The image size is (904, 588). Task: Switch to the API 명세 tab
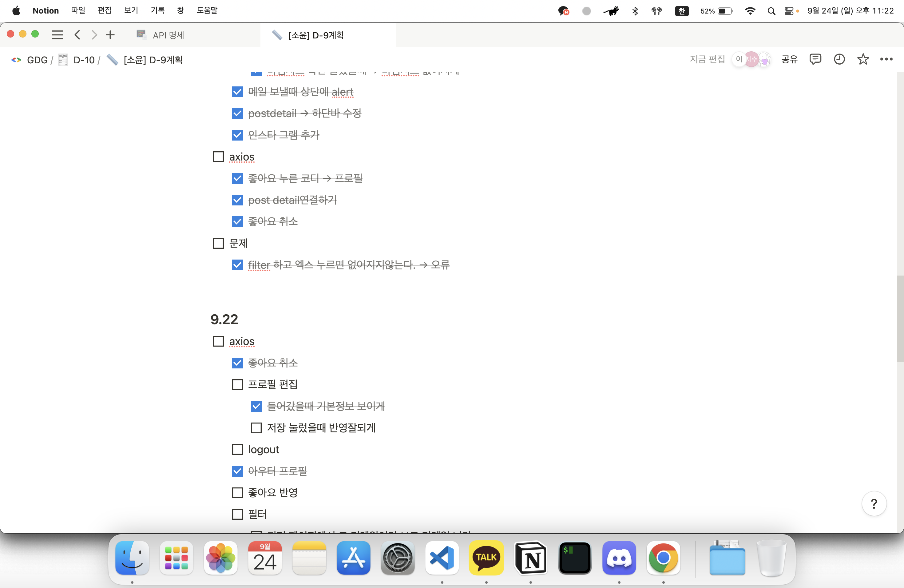pos(168,35)
